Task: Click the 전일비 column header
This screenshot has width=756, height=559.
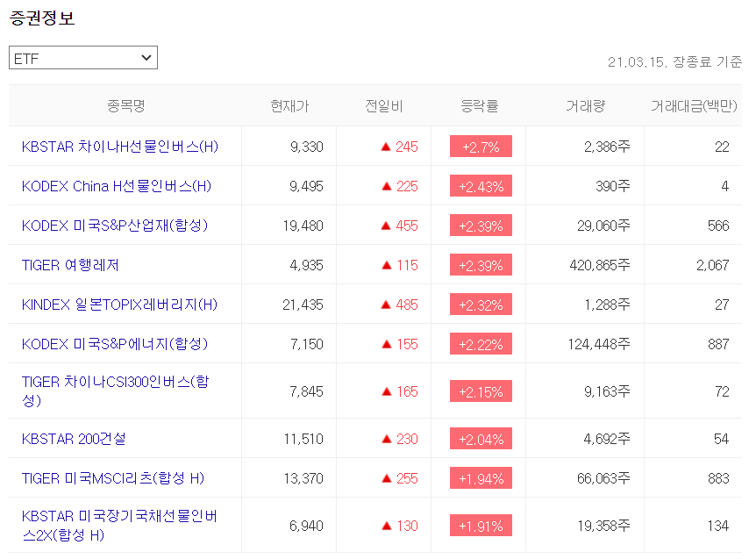Action: click(384, 106)
